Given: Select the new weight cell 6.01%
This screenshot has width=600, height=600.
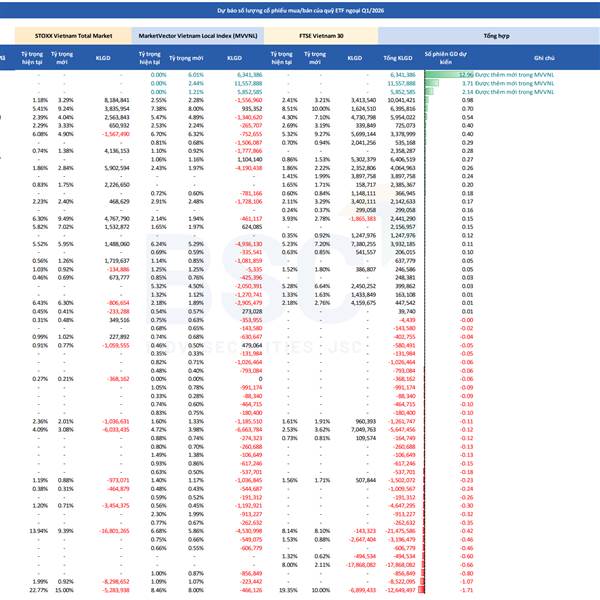Looking at the screenshot, I should click(196, 75).
